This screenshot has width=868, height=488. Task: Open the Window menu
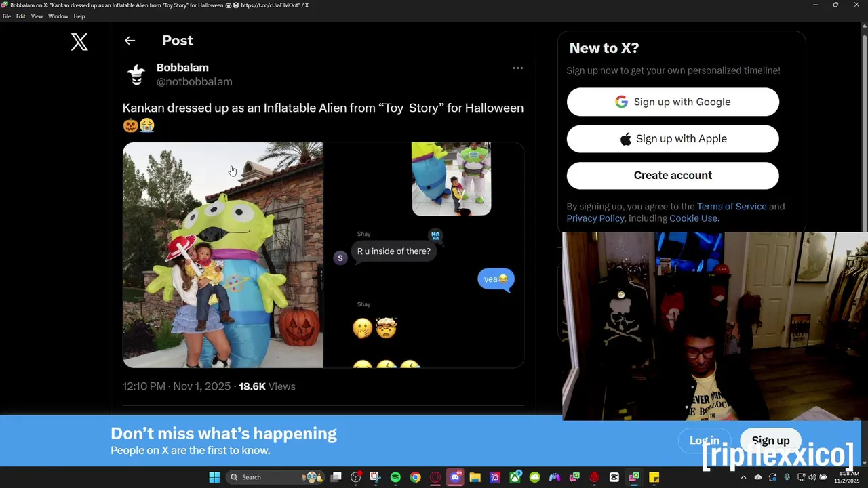(x=58, y=16)
